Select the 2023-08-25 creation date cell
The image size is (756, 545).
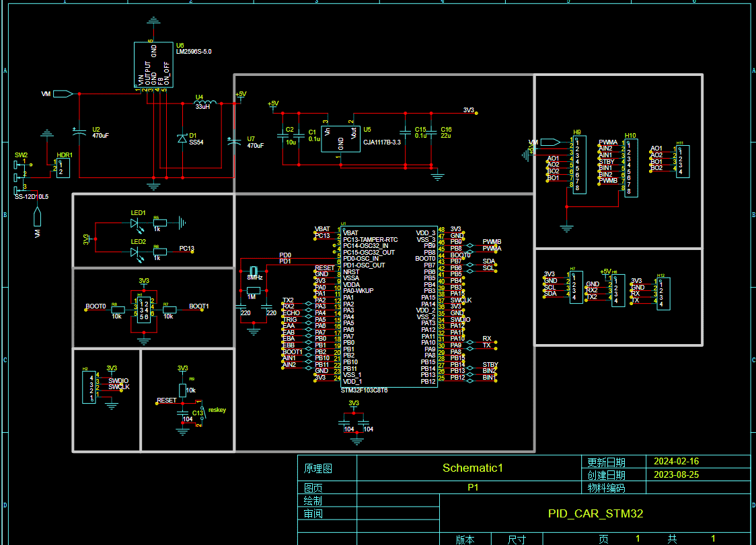pos(676,474)
